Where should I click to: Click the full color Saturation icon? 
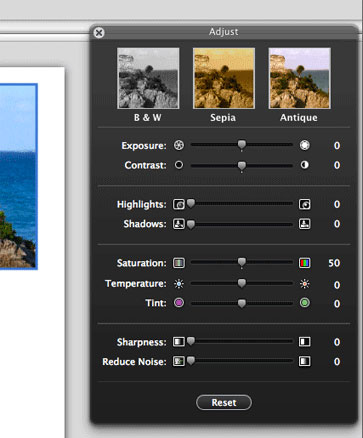coord(304,263)
